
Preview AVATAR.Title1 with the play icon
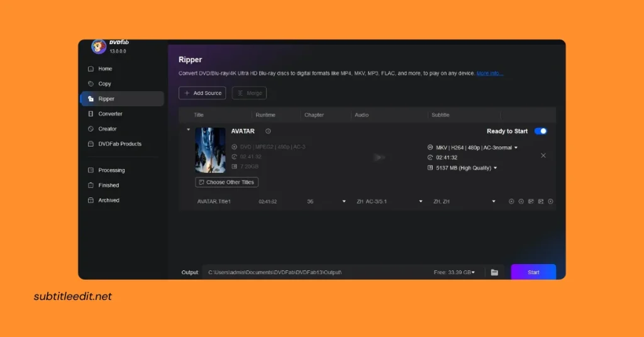click(x=511, y=201)
